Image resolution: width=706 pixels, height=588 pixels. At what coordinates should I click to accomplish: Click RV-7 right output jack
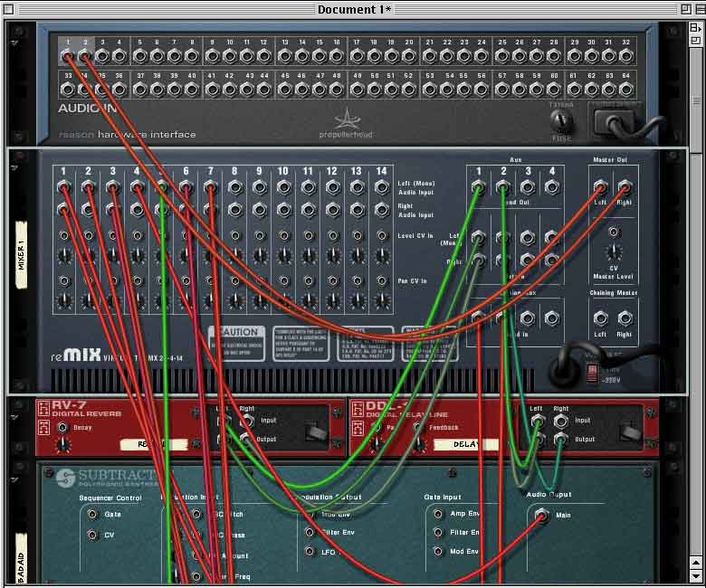246,439
